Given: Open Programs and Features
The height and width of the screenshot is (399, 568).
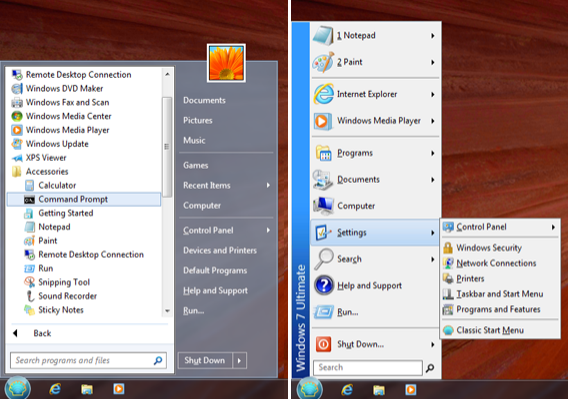Looking at the screenshot, I should pyautogui.click(x=498, y=309).
